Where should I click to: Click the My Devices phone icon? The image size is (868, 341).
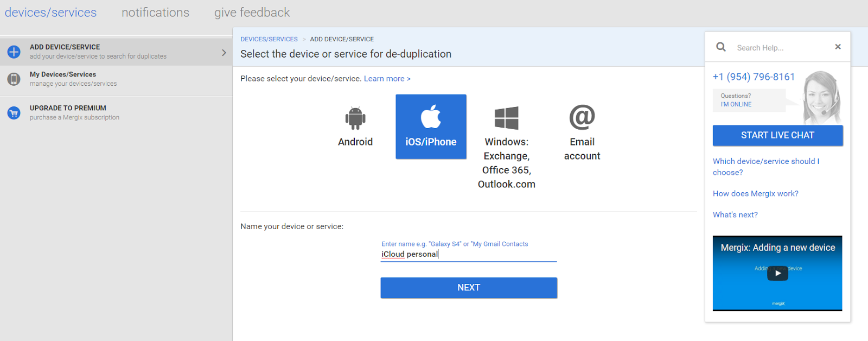pos(14,79)
